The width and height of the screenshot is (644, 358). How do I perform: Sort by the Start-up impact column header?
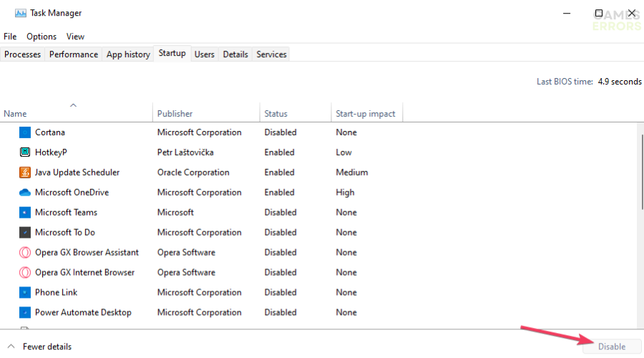coord(367,113)
